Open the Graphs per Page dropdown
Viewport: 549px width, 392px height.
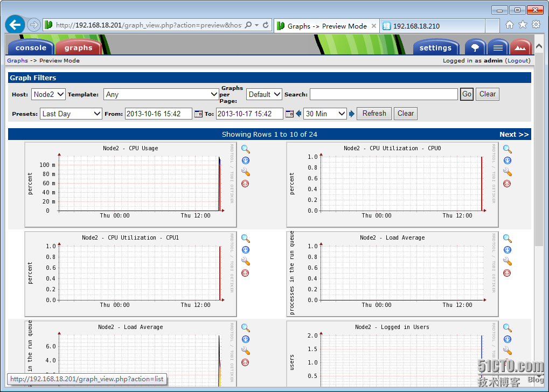click(264, 94)
